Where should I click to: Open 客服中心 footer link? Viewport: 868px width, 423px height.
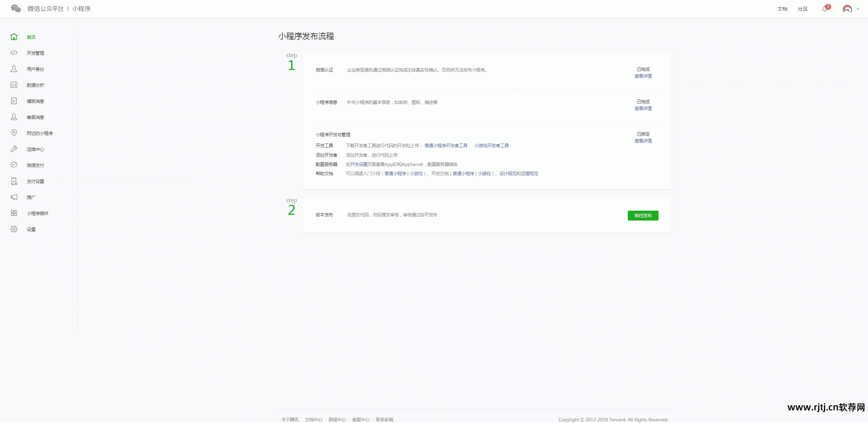tap(361, 420)
